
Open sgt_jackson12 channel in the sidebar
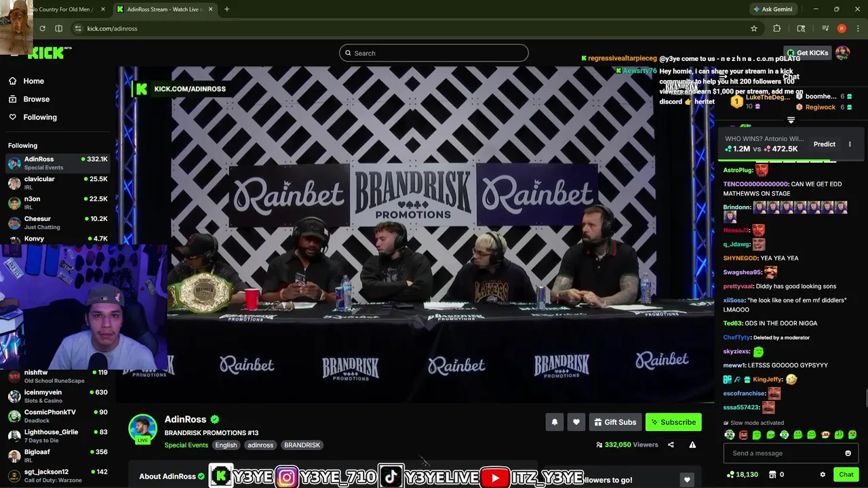[x=58, y=475]
